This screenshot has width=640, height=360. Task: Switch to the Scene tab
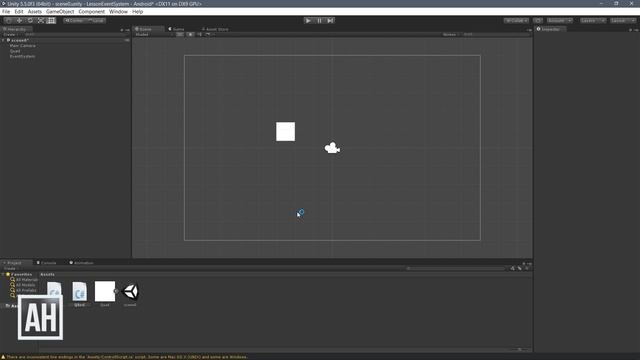148,29
